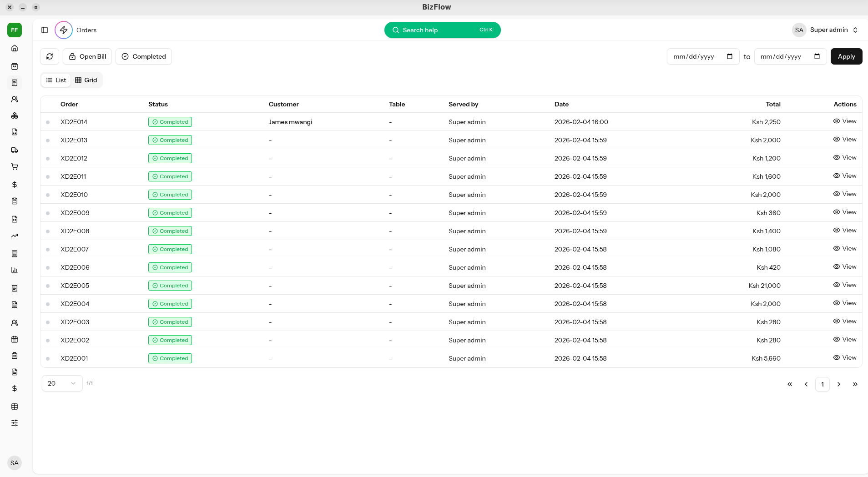The height and width of the screenshot is (477, 868).
Task: Select the shopping cart sidebar icon
Action: point(15,167)
